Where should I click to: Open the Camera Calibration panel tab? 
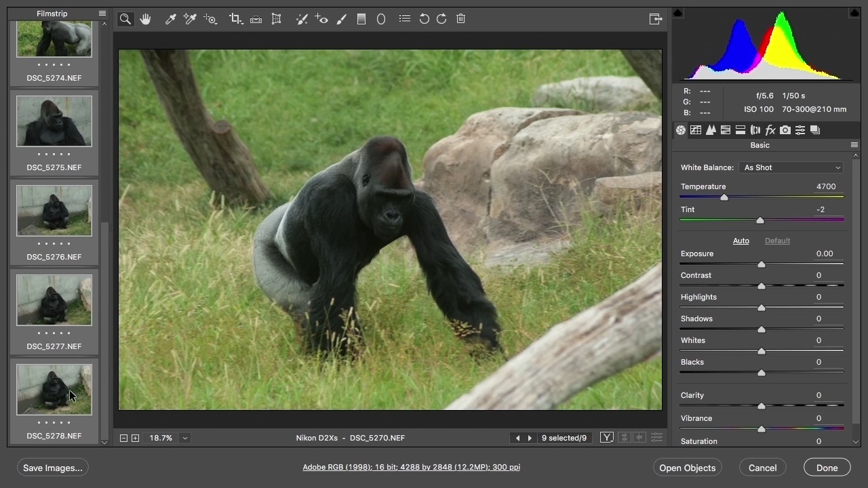[x=785, y=130]
